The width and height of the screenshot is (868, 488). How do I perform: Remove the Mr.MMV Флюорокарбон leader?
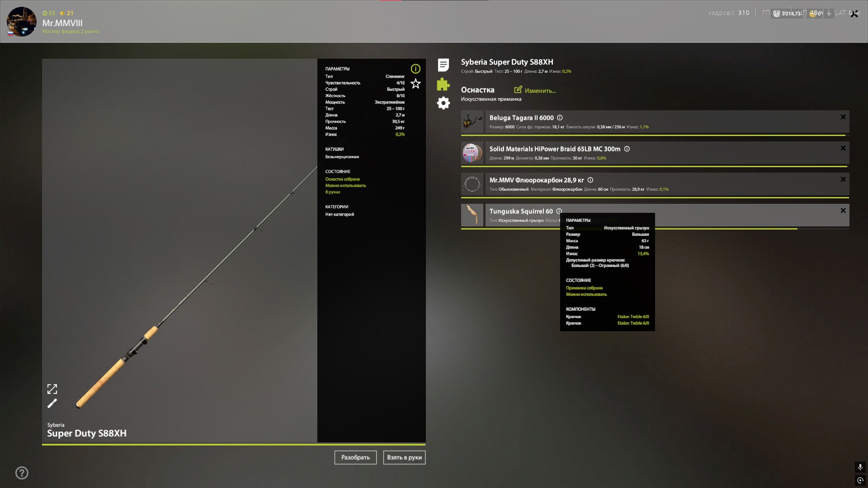(843, 179)
